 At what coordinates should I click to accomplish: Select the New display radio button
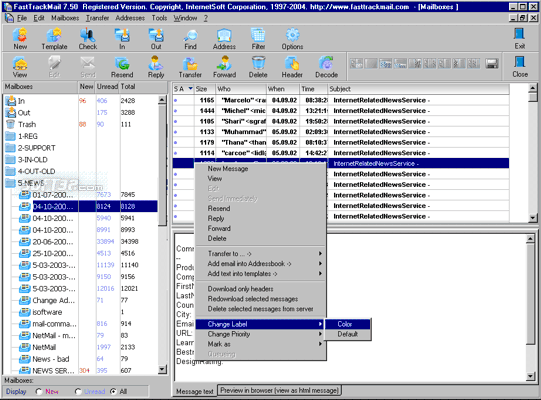pyautogui.click(x=39, y=391)
